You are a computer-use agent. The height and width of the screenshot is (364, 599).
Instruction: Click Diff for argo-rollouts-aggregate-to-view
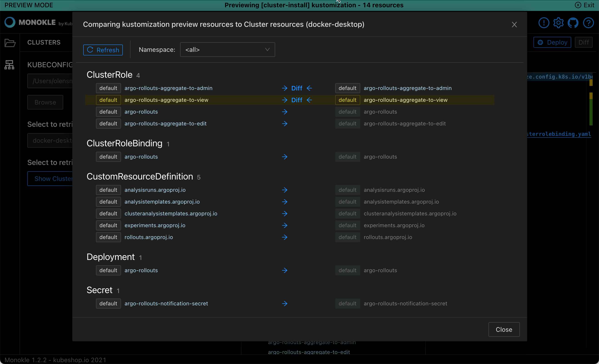(297, 100)
